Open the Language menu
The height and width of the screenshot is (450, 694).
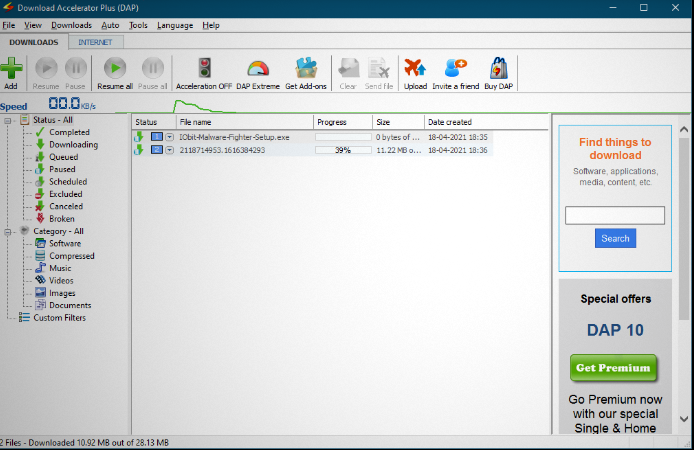point(175,25)
